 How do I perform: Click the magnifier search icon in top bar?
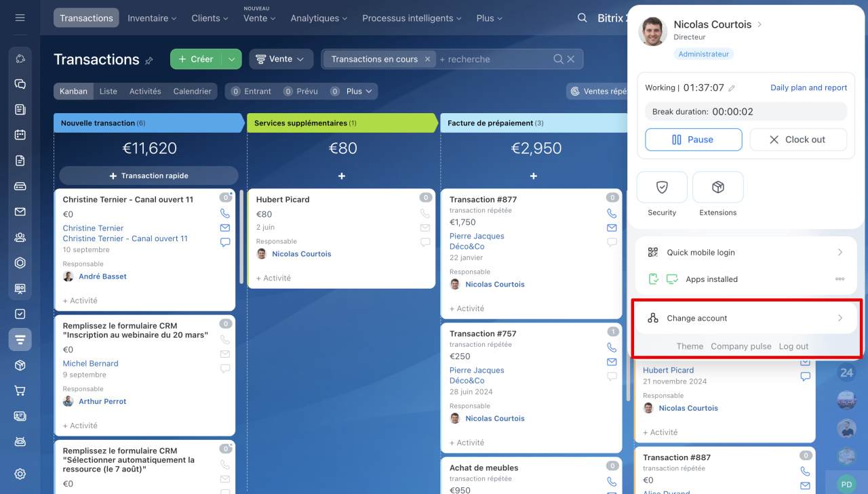coord(582,18)
